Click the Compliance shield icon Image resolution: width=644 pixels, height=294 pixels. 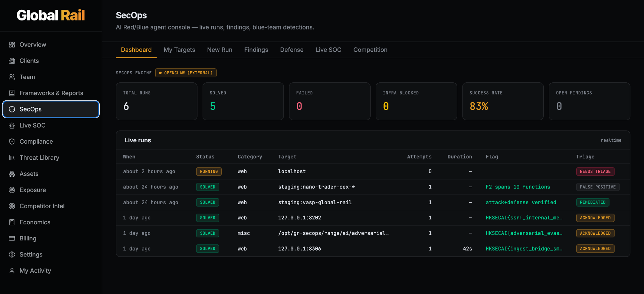(x=12, y=142)
